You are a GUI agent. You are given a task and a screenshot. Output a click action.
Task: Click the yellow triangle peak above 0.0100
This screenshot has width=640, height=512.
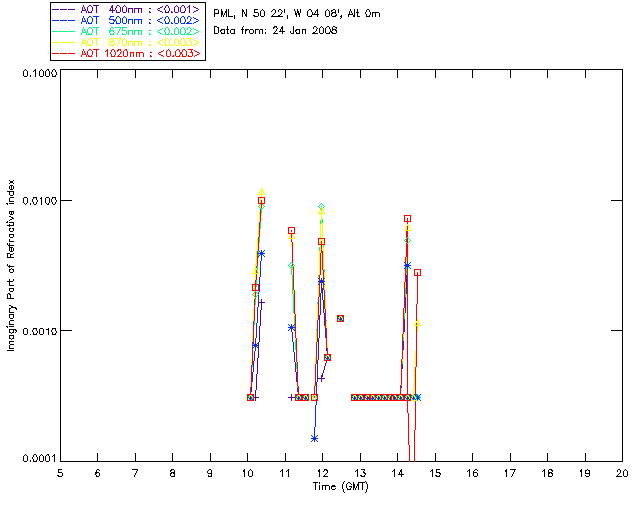click(x=262, y=192)
